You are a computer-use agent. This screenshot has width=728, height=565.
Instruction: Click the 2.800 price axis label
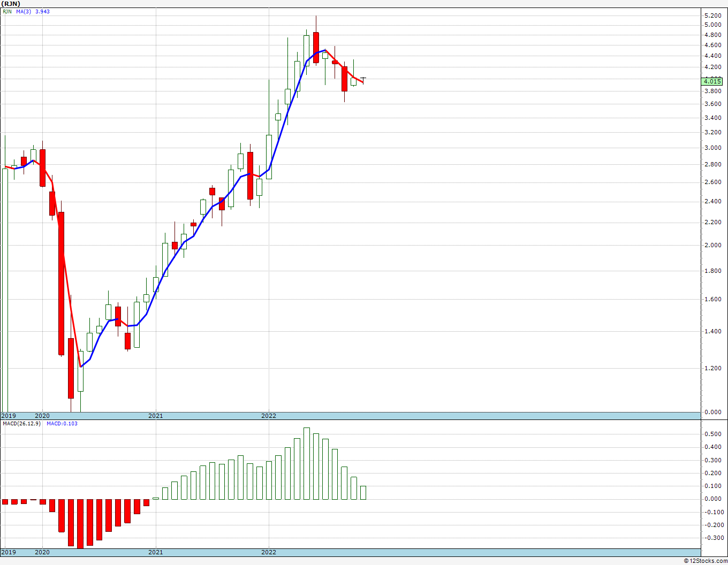pyautogui.click(x=712, y=164)
